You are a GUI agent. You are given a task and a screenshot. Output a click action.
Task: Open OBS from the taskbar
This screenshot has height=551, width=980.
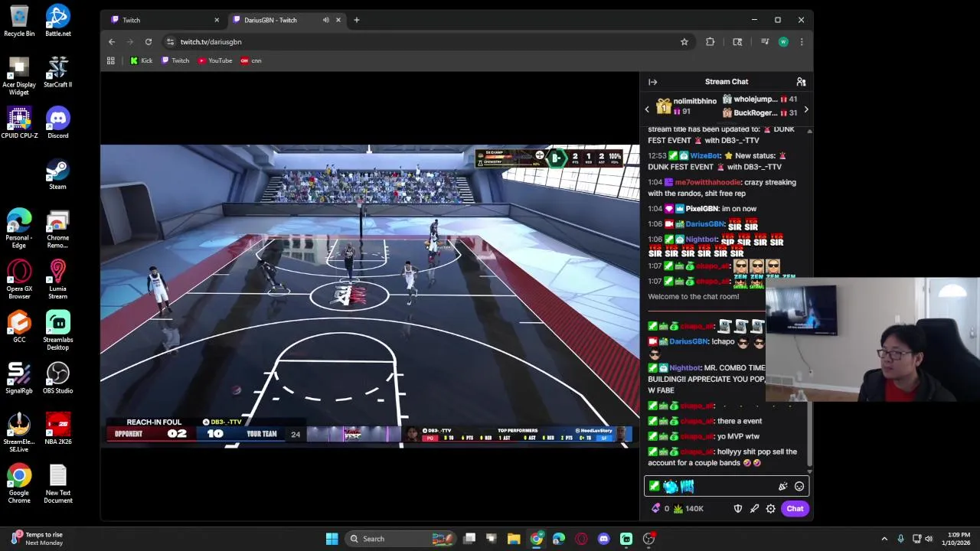tap(648, 539)
